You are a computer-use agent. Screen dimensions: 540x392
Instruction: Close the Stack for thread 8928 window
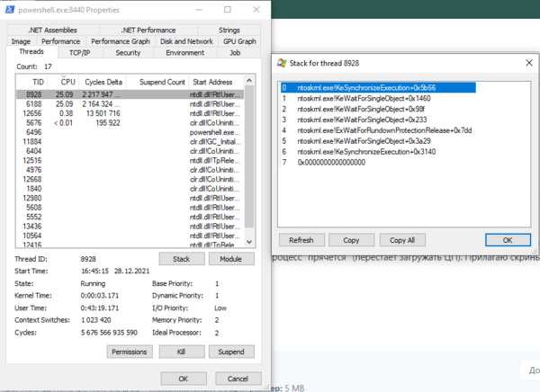pyautogui.click(x=529, y=63)
